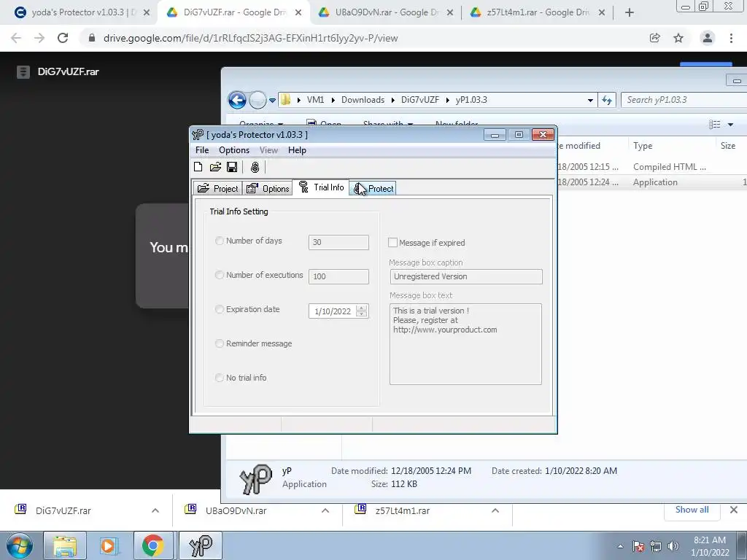Click DiG7vUZF in the Explorer breadcrumb path

[419, 100]
